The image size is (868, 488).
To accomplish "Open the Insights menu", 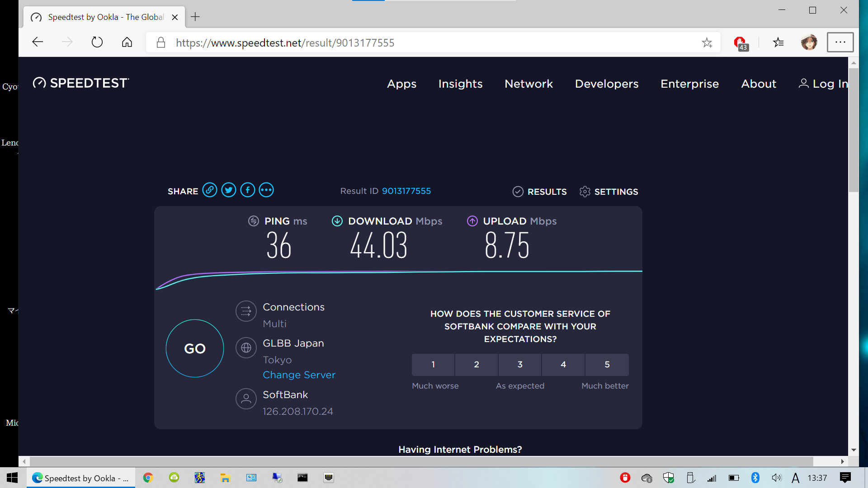I will click(x=460, y=84).
